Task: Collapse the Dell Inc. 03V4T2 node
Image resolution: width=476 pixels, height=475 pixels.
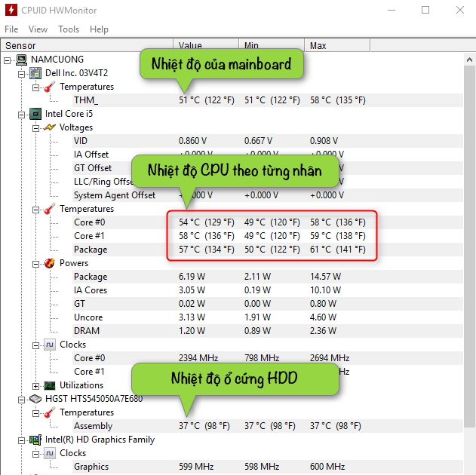Action: click(21, 75)
